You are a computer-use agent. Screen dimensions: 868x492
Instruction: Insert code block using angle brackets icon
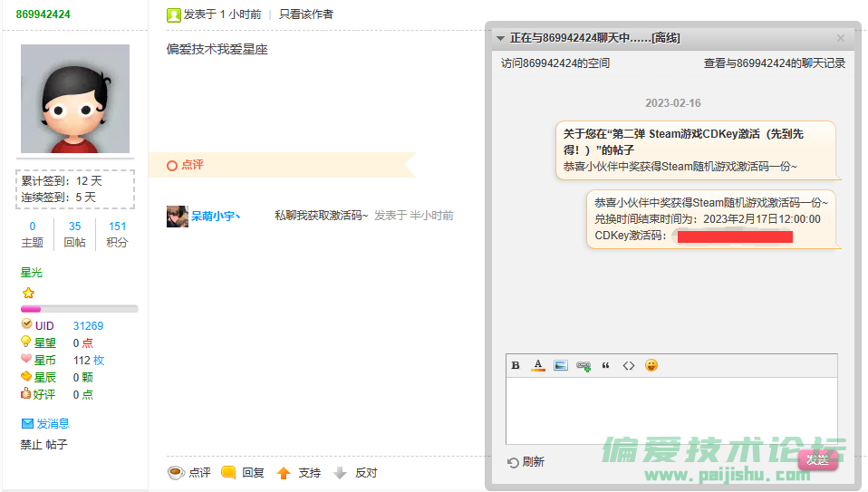[x=629, y=365]
